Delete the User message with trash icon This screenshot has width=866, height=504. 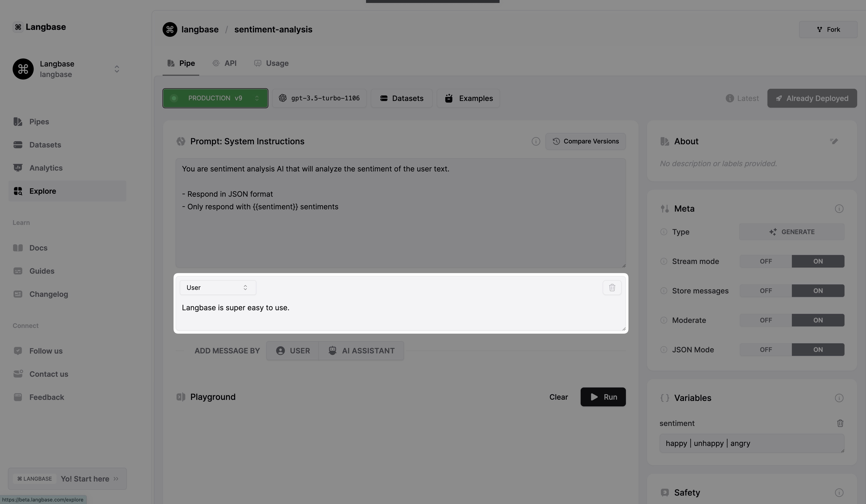[612, 288]
